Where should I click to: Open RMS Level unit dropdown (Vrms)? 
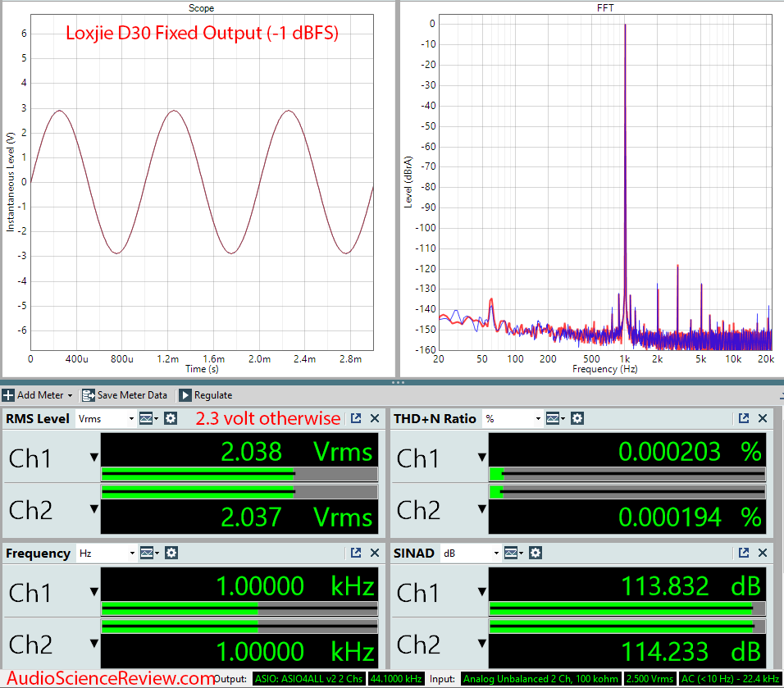point(106,418)
